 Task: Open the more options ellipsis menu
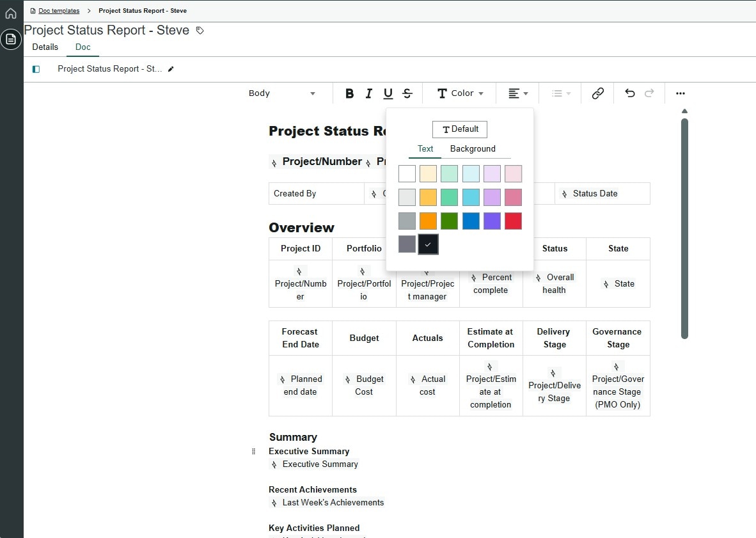click(681, 93)
